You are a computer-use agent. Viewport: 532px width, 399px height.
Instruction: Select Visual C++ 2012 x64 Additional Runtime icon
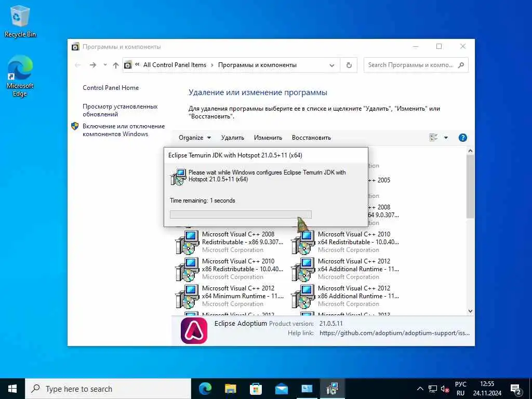(302, 269)
